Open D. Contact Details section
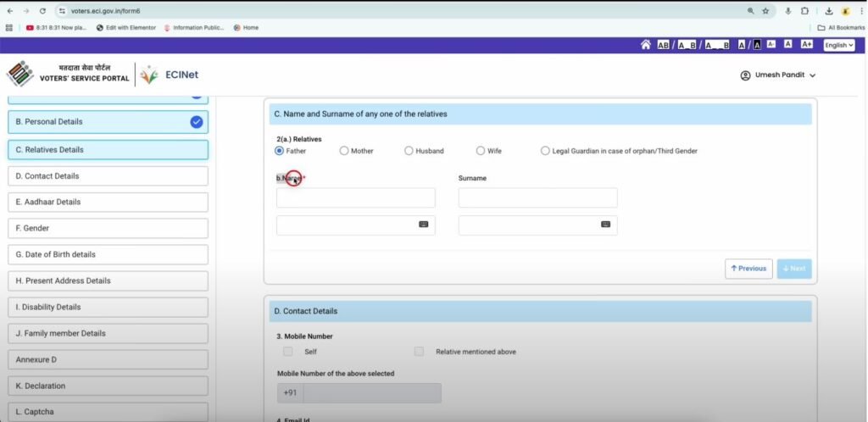The height and width of the screenshot is (422, 868). click(108, 176)
